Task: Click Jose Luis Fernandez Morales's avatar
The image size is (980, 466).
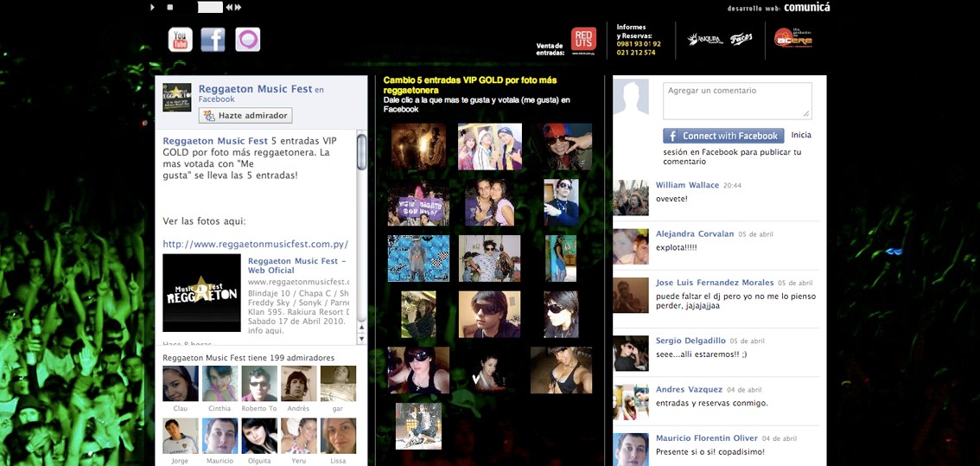Action: 631,295
